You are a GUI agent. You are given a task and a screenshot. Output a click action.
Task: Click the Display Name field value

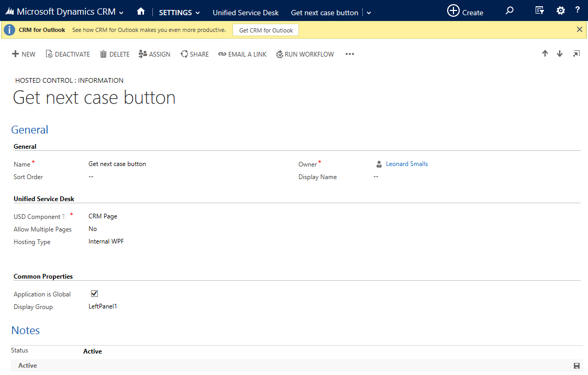pos(376,177)
